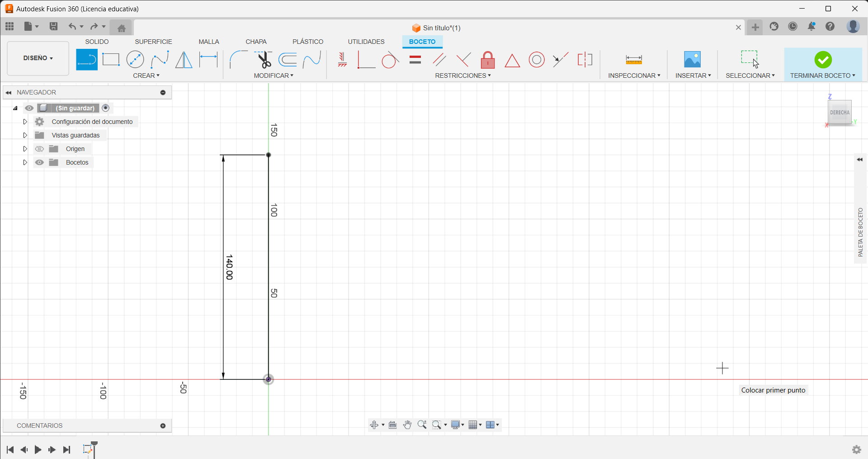Screen dimensions: 868x459
Task: Click the green Finish Sketch checkmark
Action: click(823, 60)
